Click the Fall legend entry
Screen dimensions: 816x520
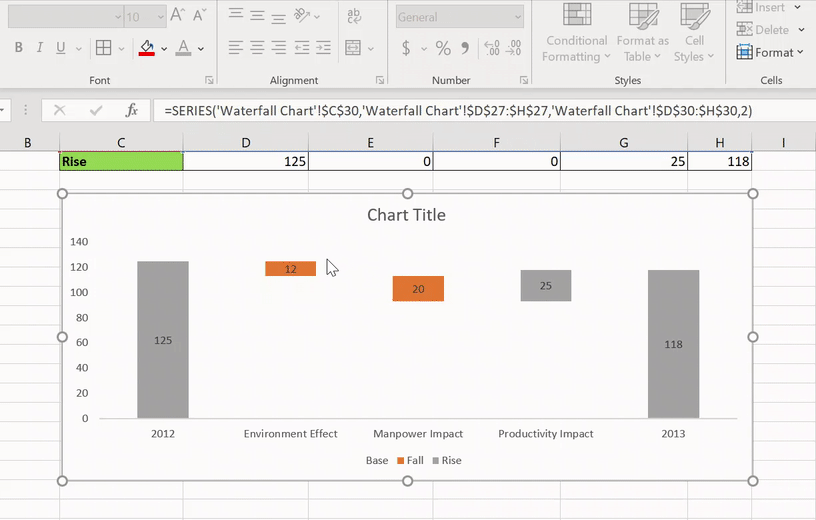pyautogui.click(x=410, y=460)
